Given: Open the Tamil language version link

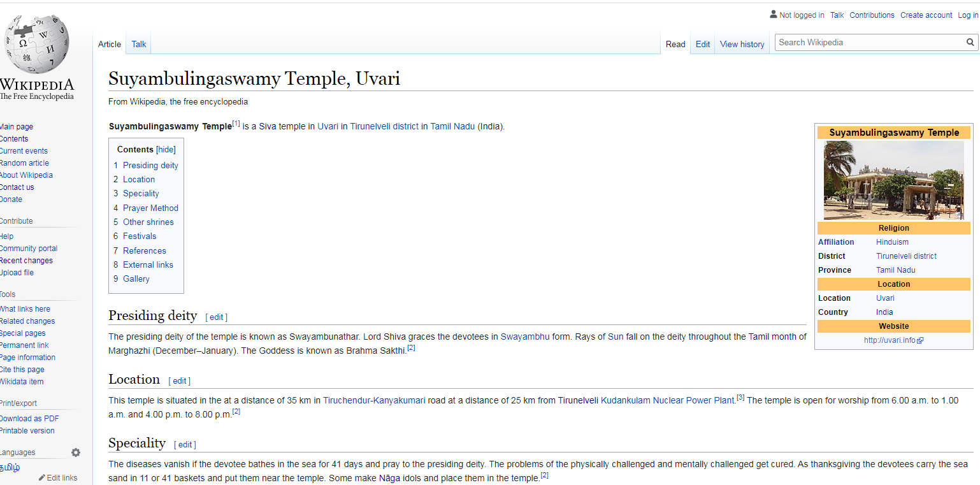Looking at the screenshot, I should point(10,467).
